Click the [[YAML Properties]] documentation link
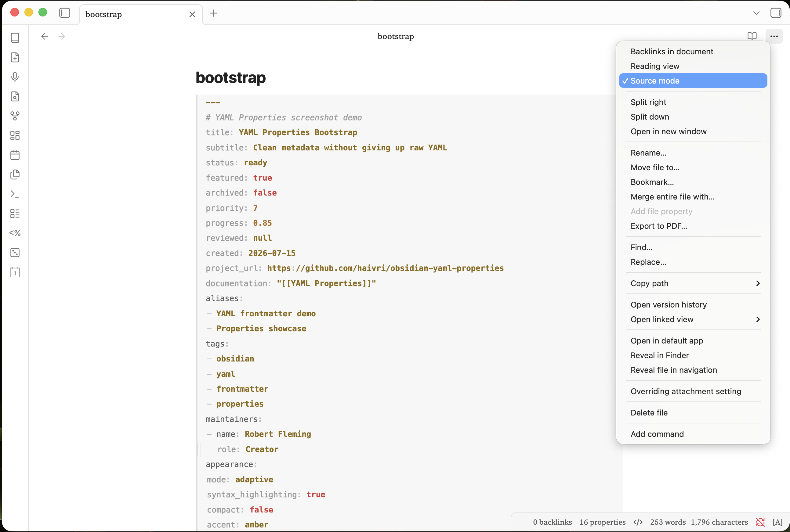The image size is (790, 532). [326, 283]
